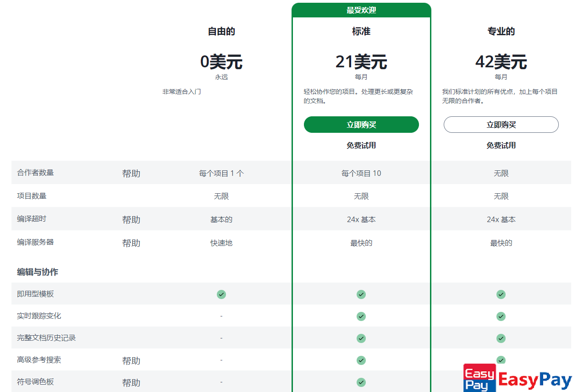This screenshot has height=392, width=573.
Task: Click the white 立即购买 button in 专业的 plan
Action: point(501,125)
